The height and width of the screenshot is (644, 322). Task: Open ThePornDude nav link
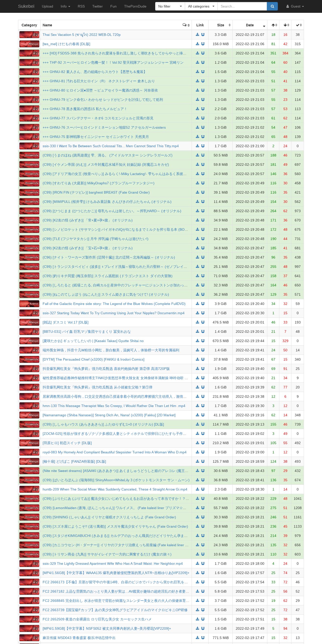coord(135,6)
